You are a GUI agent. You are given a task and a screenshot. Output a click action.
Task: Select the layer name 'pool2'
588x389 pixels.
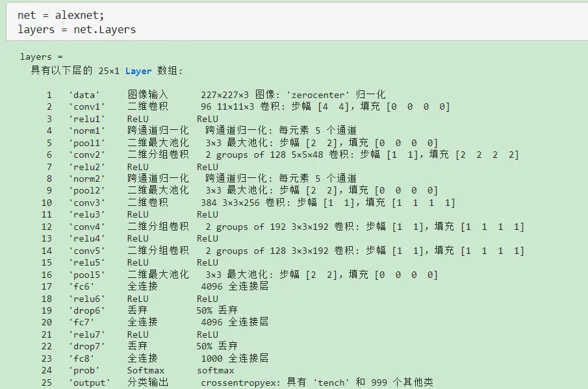[86, 191]
